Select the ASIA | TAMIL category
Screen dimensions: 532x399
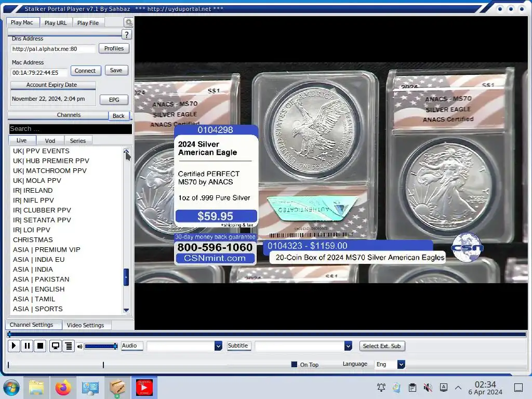coord(34,299)
